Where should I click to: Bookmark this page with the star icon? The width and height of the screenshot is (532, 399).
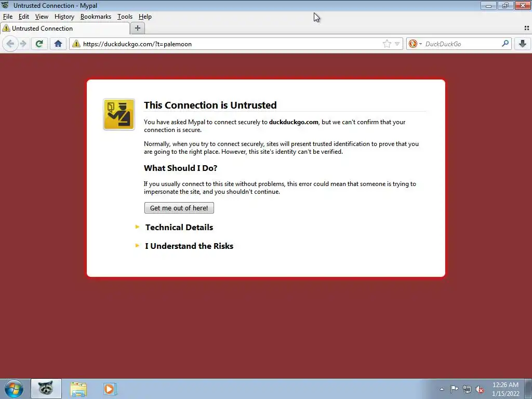click(387, 44)
